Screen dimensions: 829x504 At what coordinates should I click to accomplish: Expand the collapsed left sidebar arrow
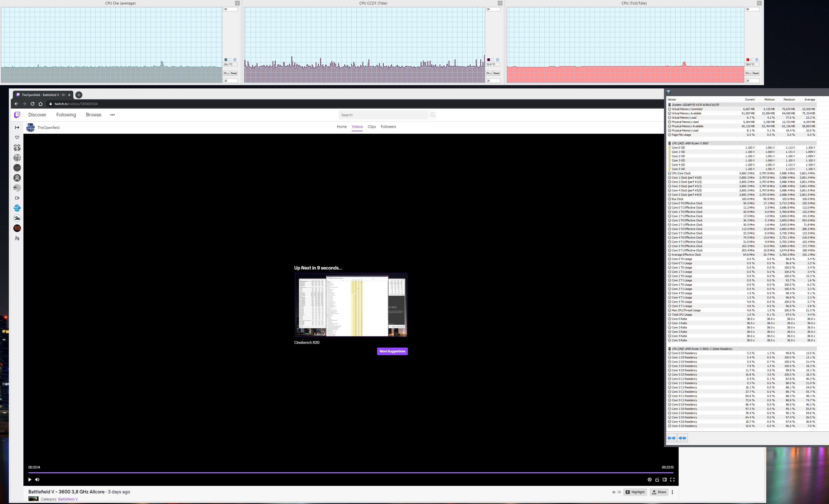(17, 127)
